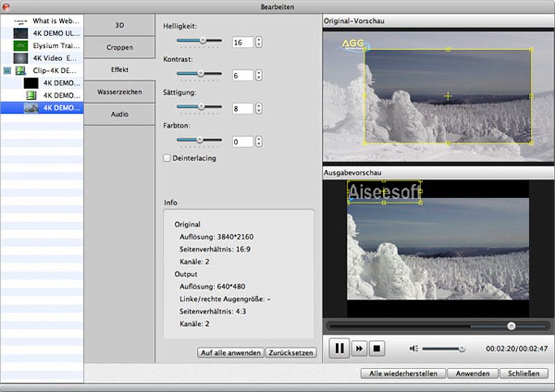Switch to the Croppen tab
The width and height of the screenshot is (555, 392).
119,48
